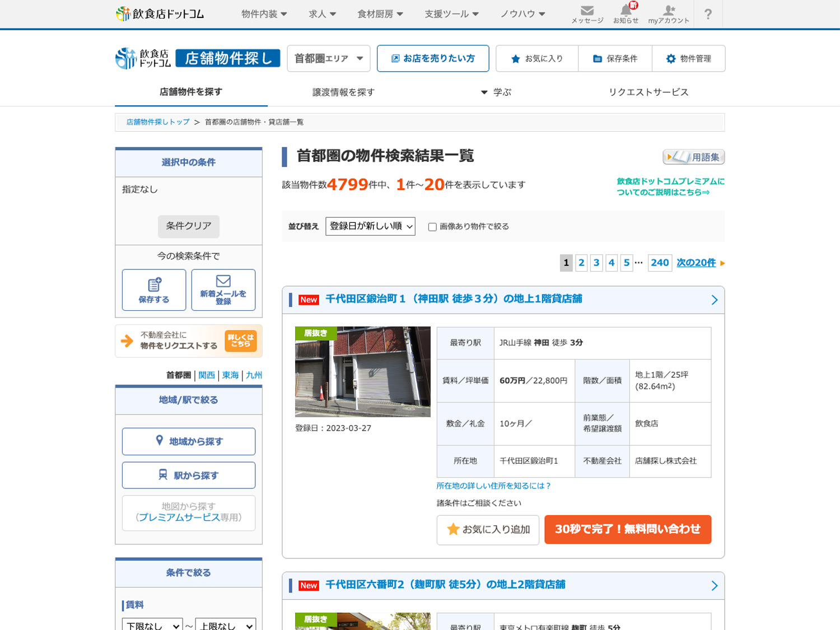Click 30秒で完了！無料問い合わせ button

(628, 529)
